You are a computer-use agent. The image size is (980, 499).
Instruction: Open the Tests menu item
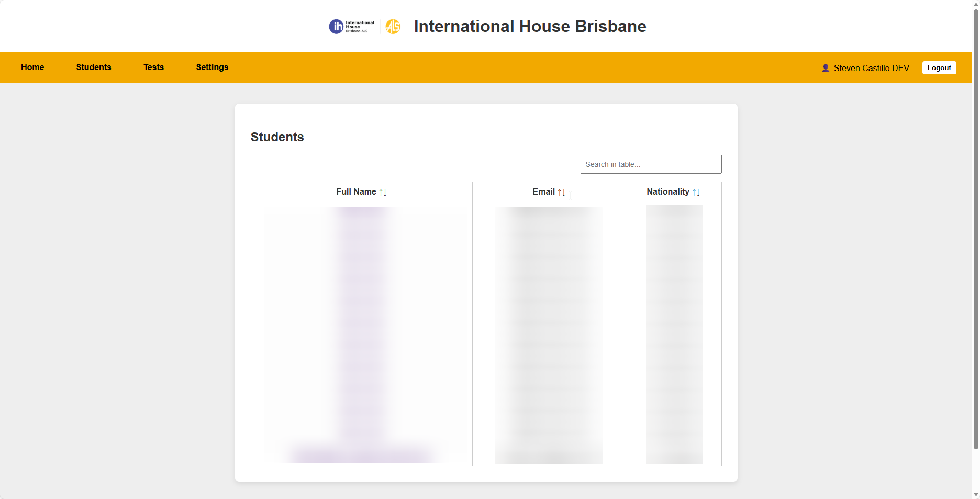point(153,67)
